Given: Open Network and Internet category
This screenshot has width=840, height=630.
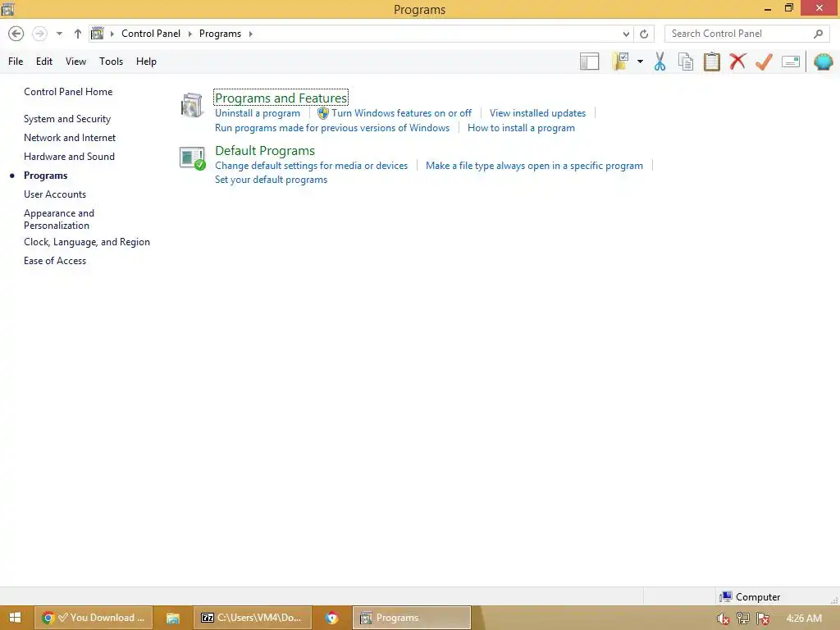Looking at the screenshot, I should pyautogui.click(x=70, y=138).
